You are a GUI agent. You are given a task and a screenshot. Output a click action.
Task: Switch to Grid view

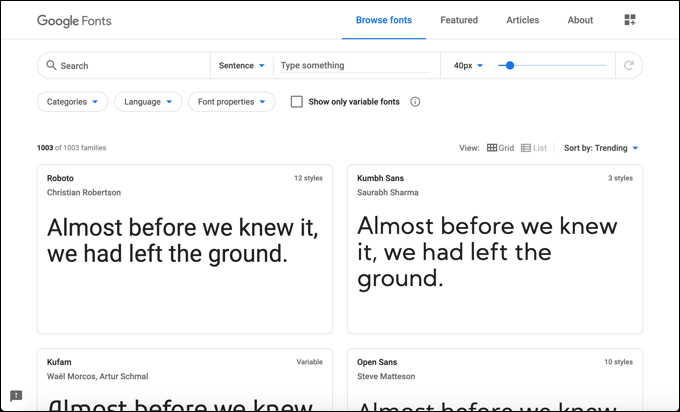pos(500,148)
